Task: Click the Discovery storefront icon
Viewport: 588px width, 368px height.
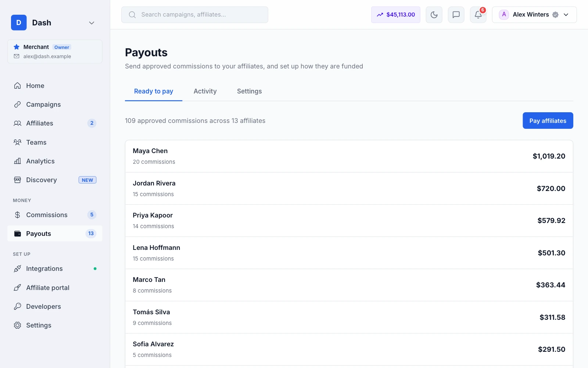Action: 17,180
